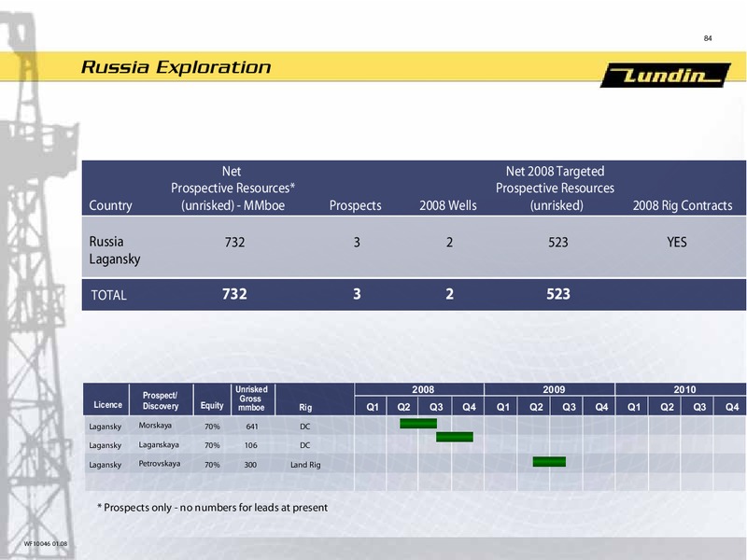Click the Q3 header under 2009
This screenshot has width=747, height=560.
(569, 407)
